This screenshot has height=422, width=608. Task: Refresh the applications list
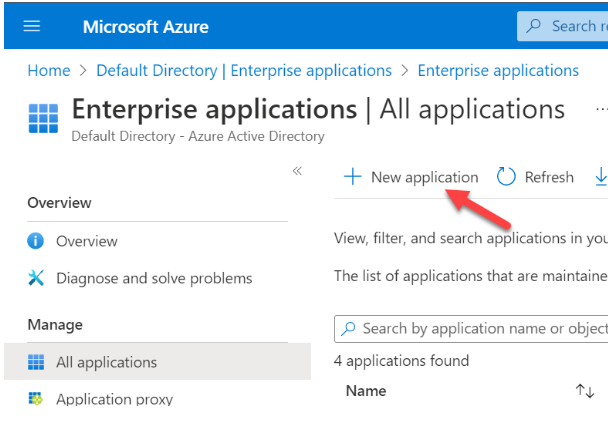coord(535,177)
